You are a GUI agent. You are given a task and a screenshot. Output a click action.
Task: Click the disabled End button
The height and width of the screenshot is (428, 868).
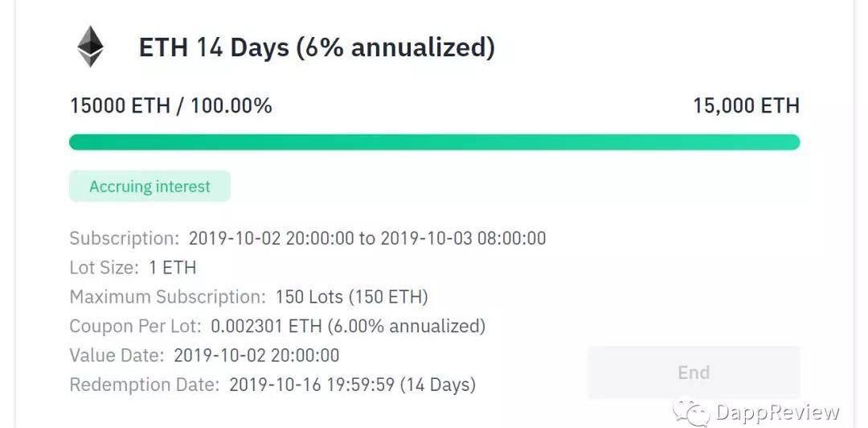pyautogui.click(x=694, y=372)
